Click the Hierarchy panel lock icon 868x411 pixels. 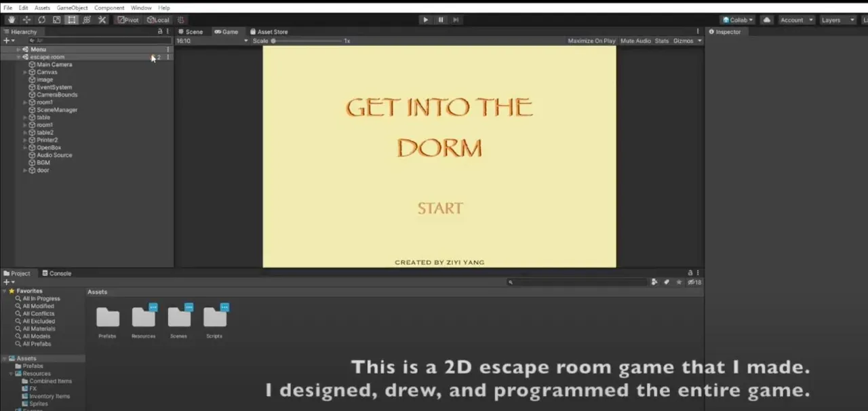click(x=160, y=31)
